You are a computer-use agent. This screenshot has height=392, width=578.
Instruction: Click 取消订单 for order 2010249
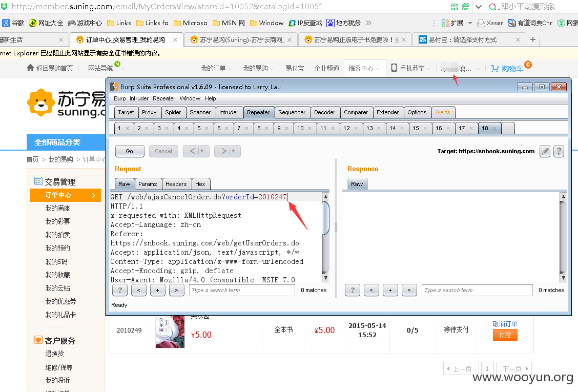click(x=505, y=324)
